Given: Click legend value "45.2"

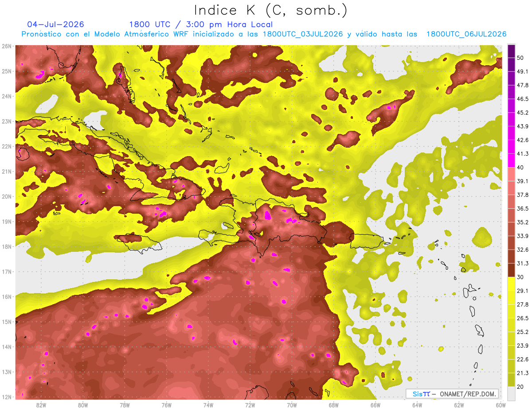Looking at the screenshot, I should click(523, 113).
